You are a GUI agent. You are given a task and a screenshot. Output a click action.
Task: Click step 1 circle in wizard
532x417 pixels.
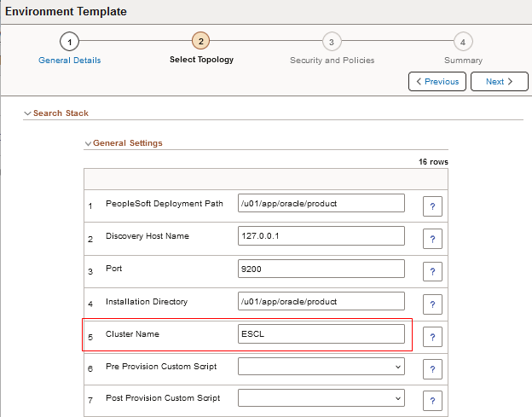point(70,41)
